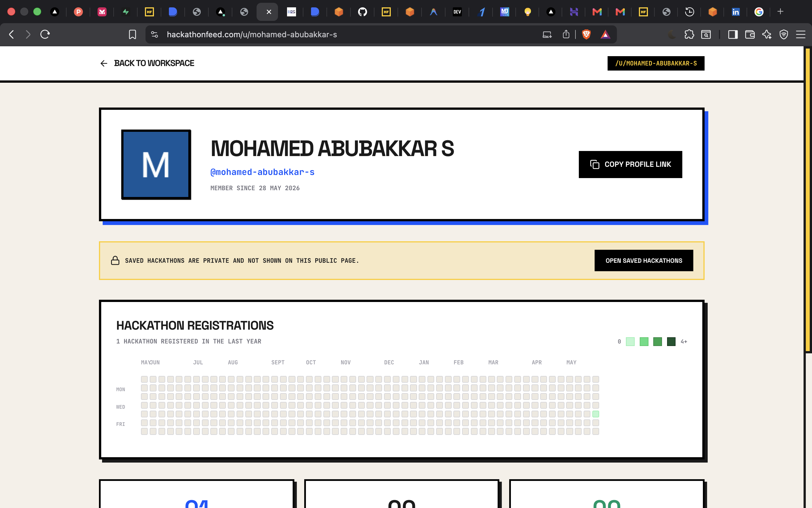The height and width of the screenshot is (508, 812).
Task: Open Brave VPN shield icon
Action: tap(784, 34)
